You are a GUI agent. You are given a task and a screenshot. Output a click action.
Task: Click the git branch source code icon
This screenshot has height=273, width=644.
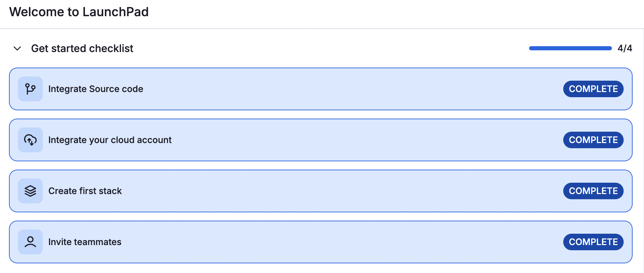pos(30,89)
